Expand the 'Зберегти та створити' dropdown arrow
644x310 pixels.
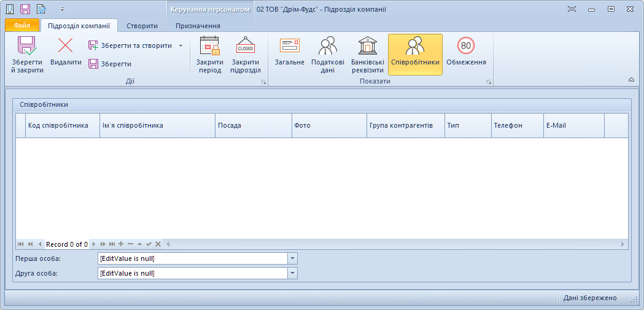[180, 45]
